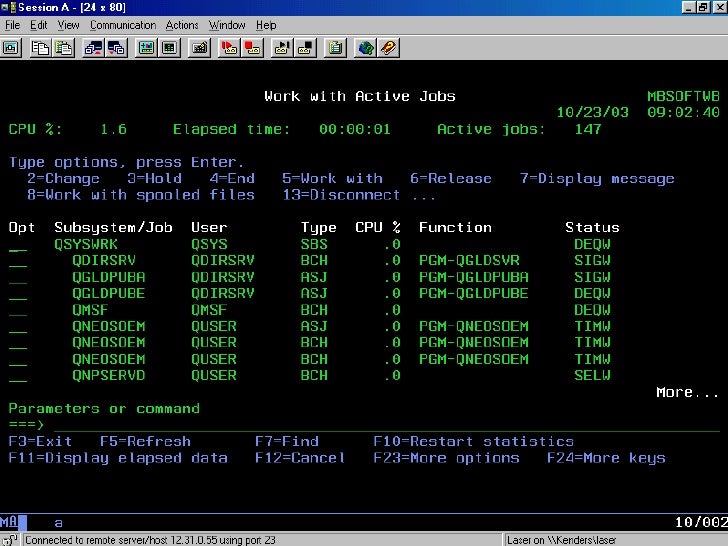
Task: Click the 'Work with Active Jobs' screen title
Action: coord(360,96)
